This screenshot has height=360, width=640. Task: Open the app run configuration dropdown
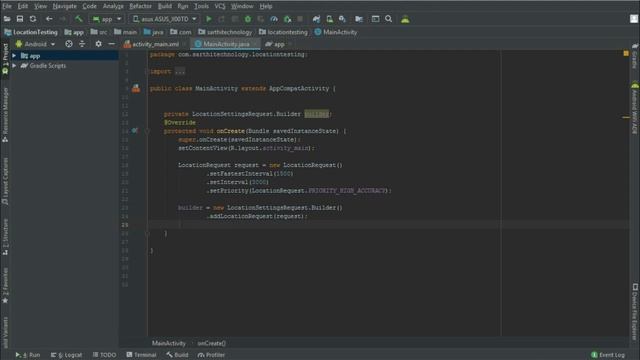(107, 19)
